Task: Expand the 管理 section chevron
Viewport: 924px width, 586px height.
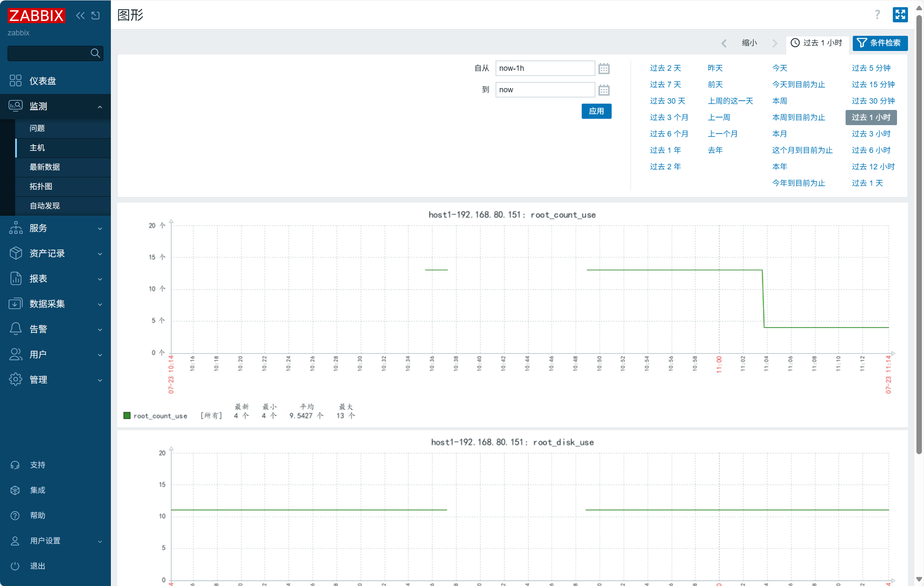Action: point(100,380)
